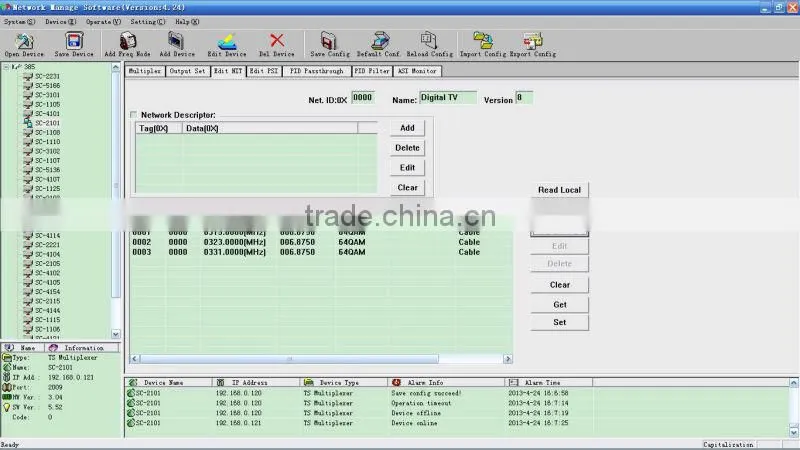
Task: Select the active SC-2101 device in the tree
Action: click(x=47, y=123)
